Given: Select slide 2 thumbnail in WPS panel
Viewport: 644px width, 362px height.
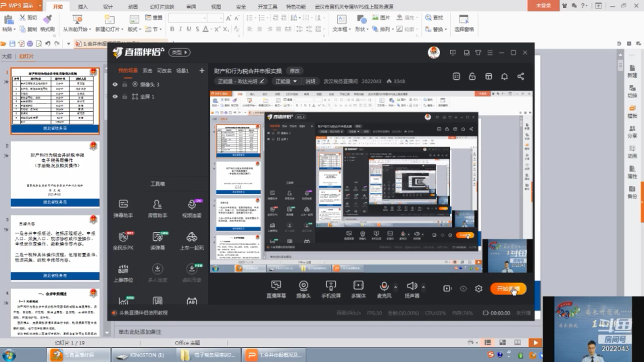Looking at the screenshot, I should point(55,174).
